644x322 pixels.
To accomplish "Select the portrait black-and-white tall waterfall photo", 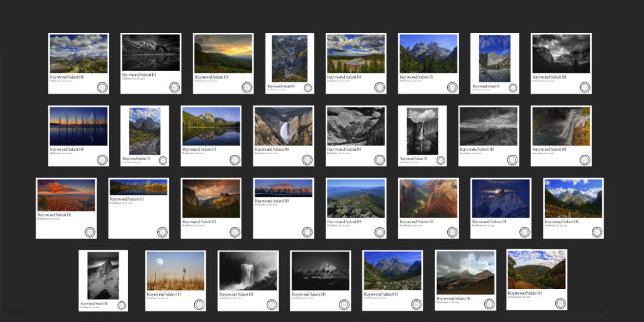I will [422, 131].
